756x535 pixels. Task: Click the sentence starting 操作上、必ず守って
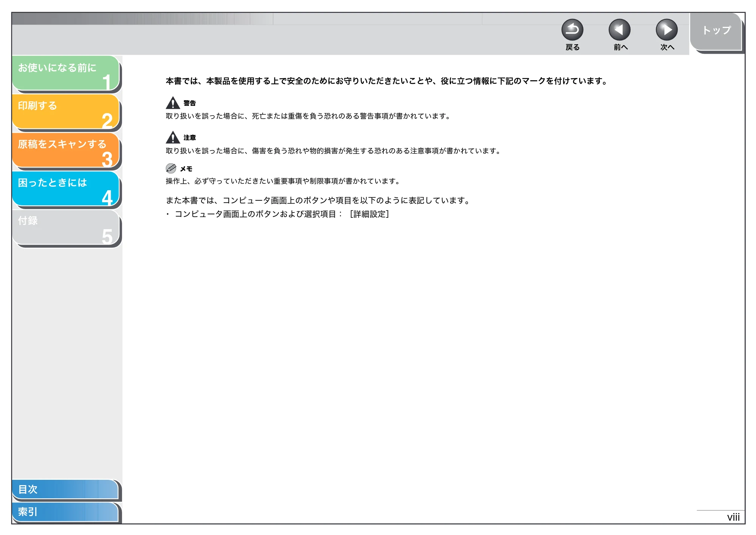click(283, 181)
